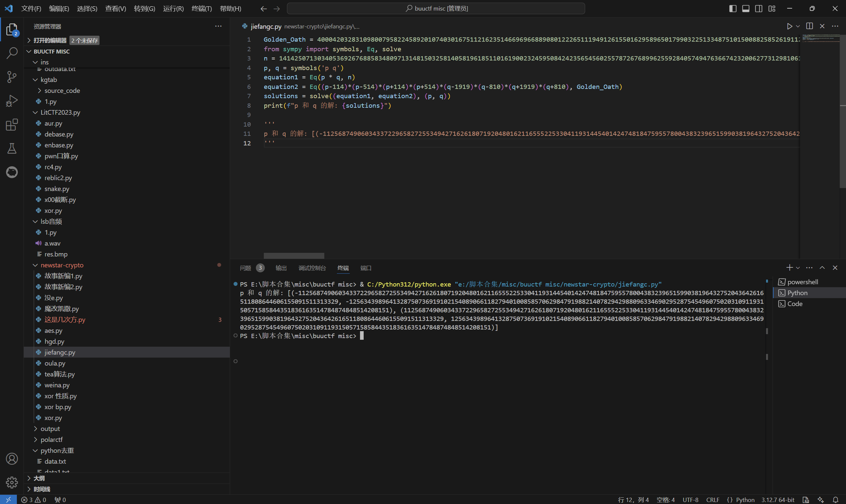Open errors and warnings status indicator
This screenshot has width=846, height=504.
coord(34,500)
